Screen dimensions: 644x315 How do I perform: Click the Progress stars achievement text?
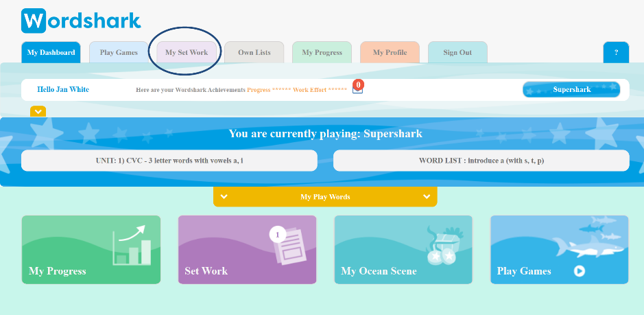[x=268, y=90]
